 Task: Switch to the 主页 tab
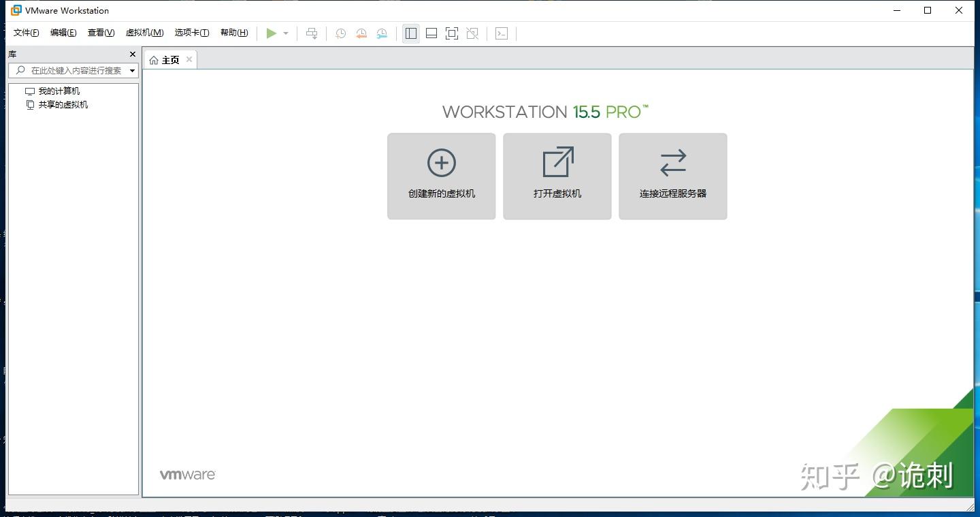(x=169, y=59)
